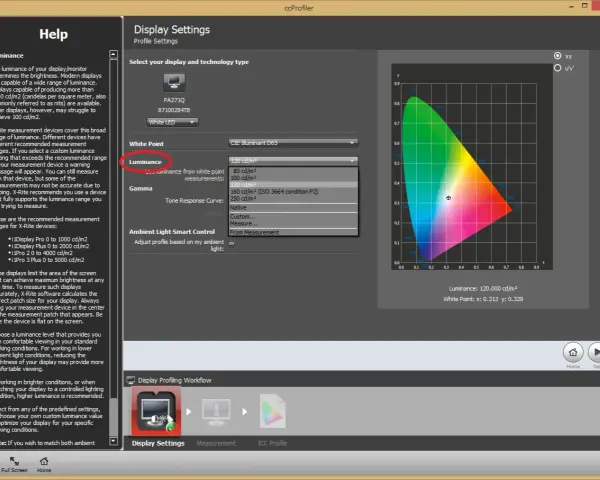Click the Help panel scroll-up arrow
Image resolution: width=600 pixels, height=480 pixels.
click(113, 54)
